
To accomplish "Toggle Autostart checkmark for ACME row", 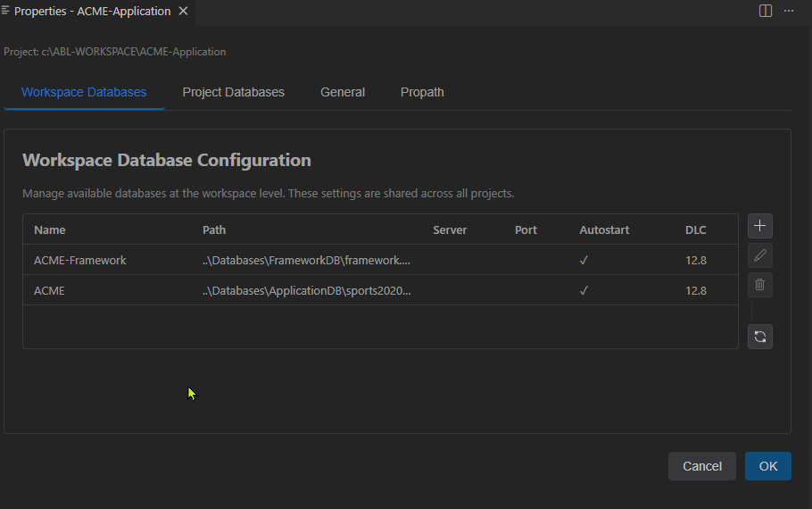I will (x=584, y=291).
